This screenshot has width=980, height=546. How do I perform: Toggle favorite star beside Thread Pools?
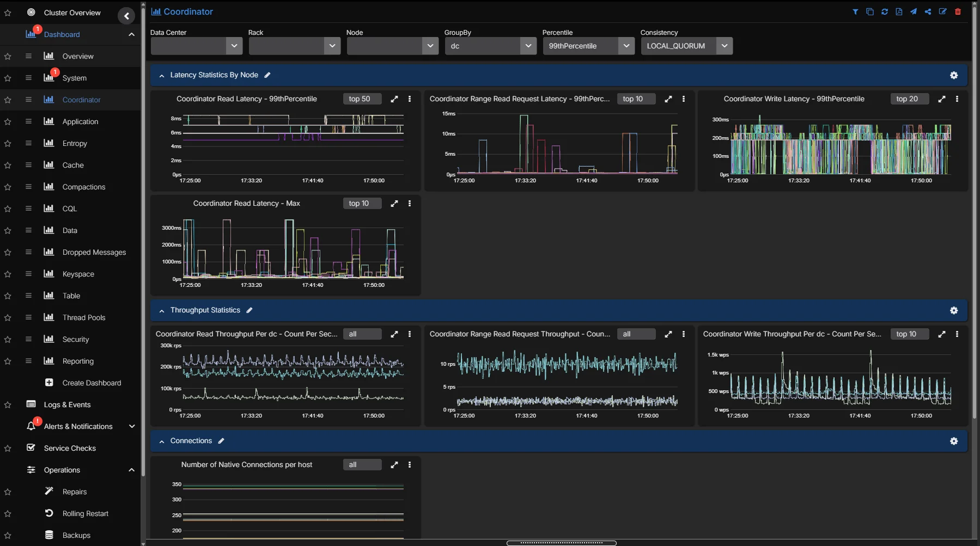tap(8, 318)
